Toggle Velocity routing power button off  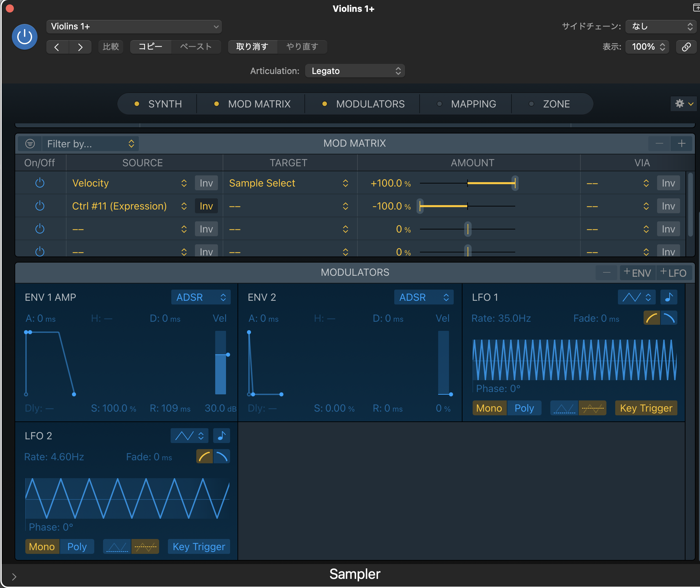point(40,183)
